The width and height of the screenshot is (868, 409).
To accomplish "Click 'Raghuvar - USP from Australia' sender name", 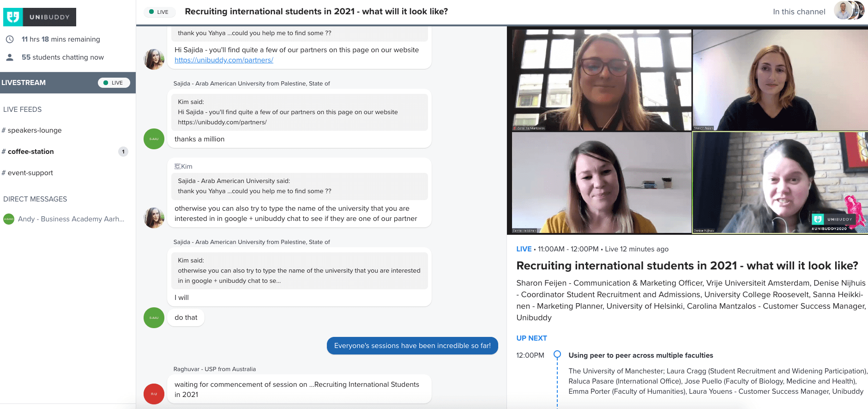I will pos(215,369).
